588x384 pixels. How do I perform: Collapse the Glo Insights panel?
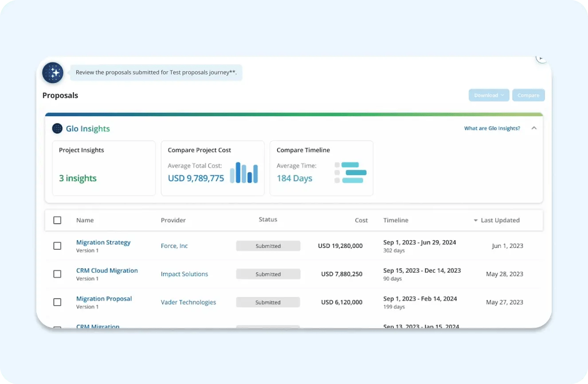tap(534, 128)
